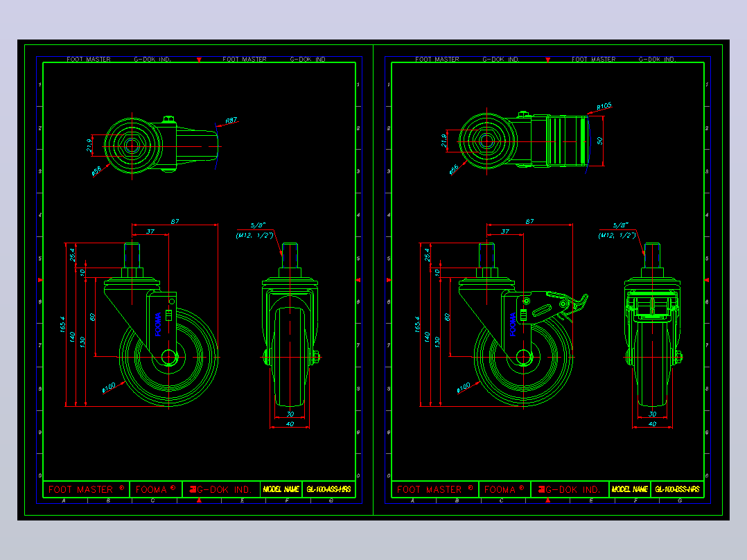Click the 140 dimension on the BSS-HRS sheet
Screen dimensions: 747x560
coord(428,337)
